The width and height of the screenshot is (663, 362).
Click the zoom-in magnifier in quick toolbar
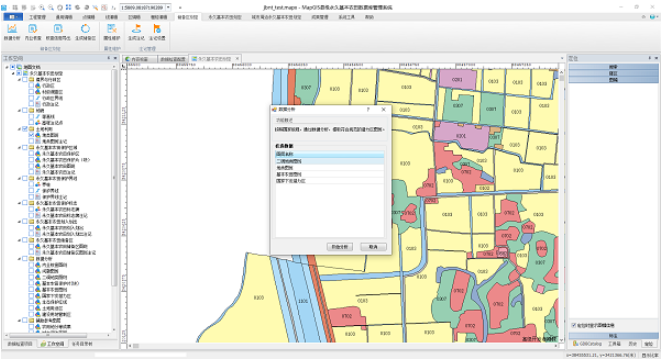(41, 8)
